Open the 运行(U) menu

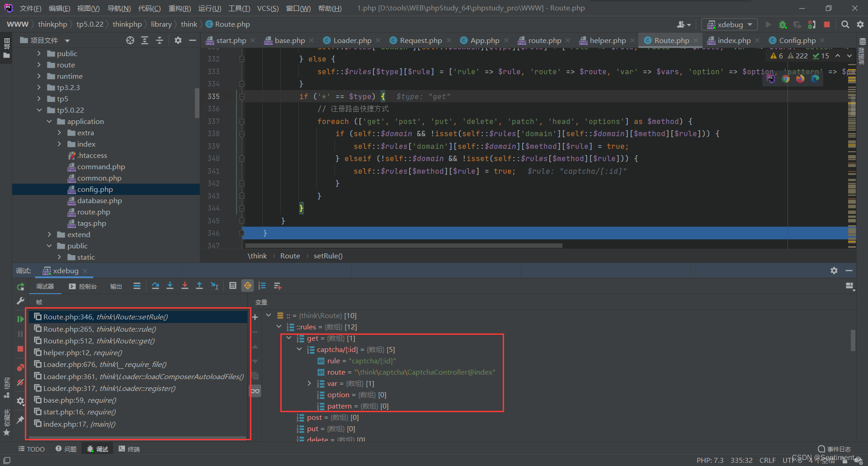pyautogui.click(x=210, y=8)
